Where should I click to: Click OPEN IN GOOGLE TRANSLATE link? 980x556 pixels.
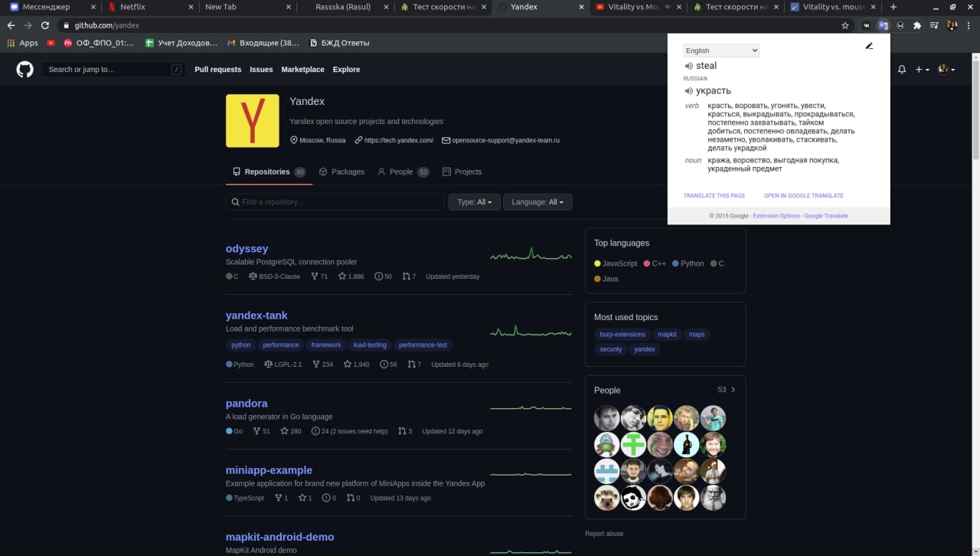[x=803, y=196]
